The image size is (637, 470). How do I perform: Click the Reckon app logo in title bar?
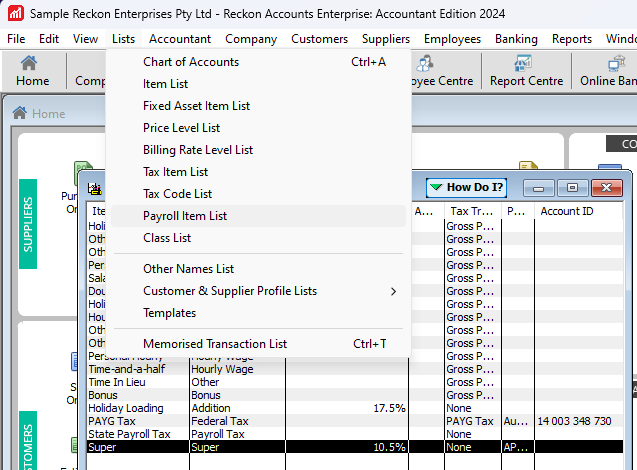(x=15, y=13)
